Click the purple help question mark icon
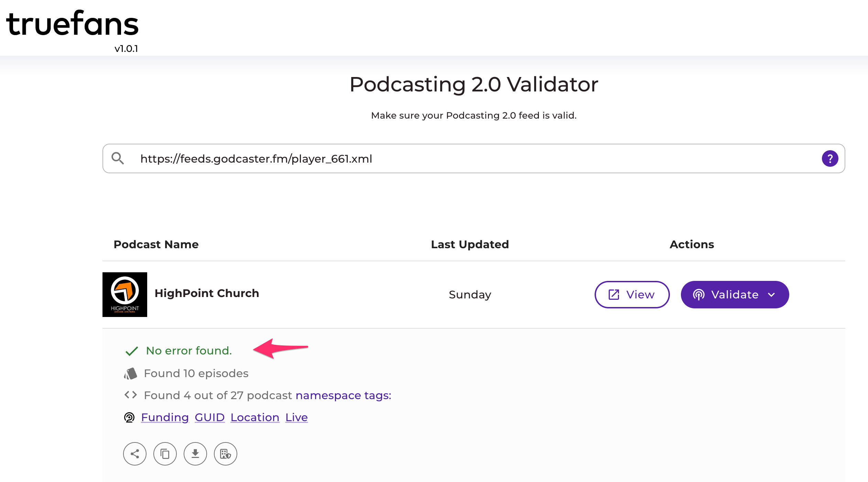Viewport: 868px width, 482px height. point(830,158)
